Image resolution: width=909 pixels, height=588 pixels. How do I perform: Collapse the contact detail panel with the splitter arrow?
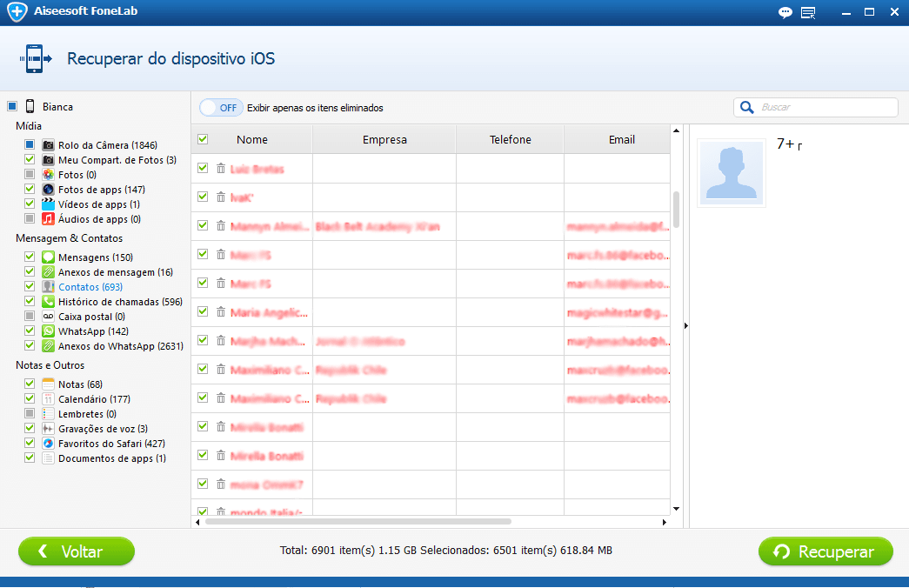click(x=685, y=326)
